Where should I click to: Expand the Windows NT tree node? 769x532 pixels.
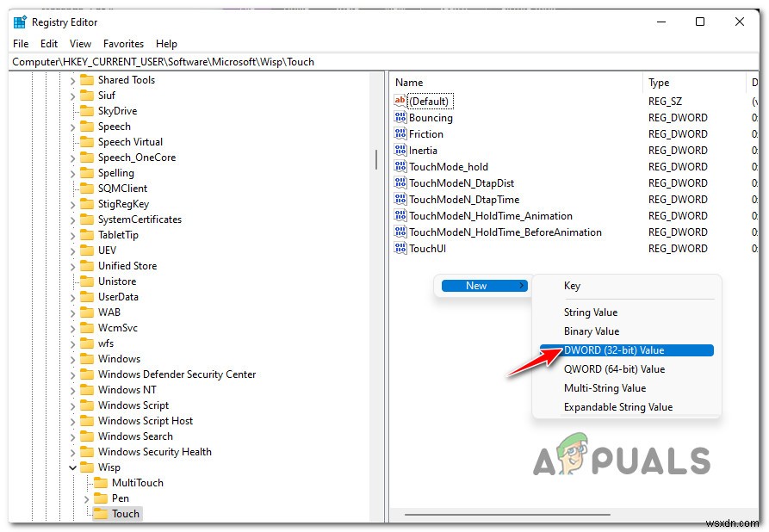72,390
